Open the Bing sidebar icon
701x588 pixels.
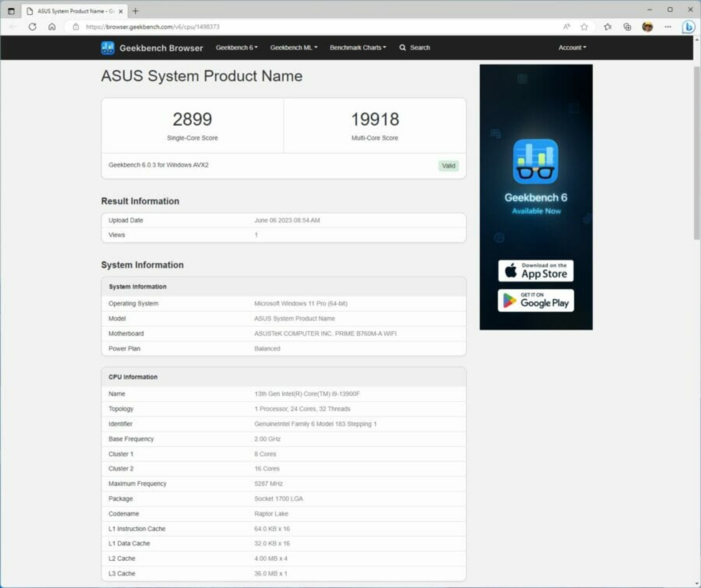click(688, 27)
